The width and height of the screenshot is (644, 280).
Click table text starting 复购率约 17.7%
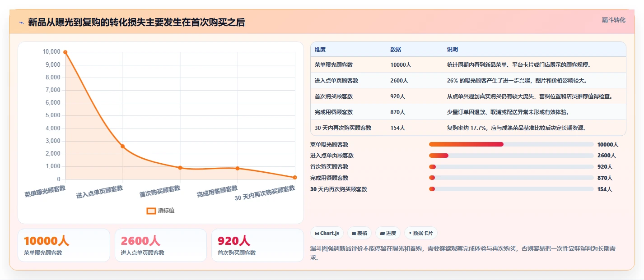tap(517, 128)
